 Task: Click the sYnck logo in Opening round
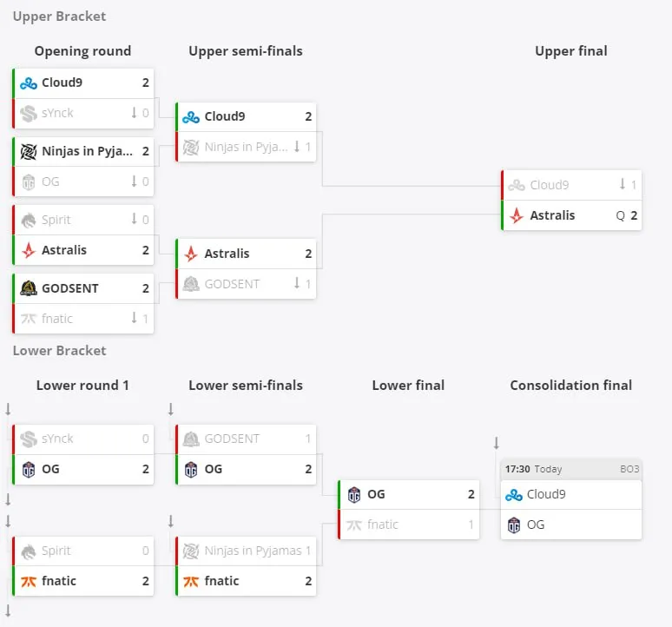29,114
